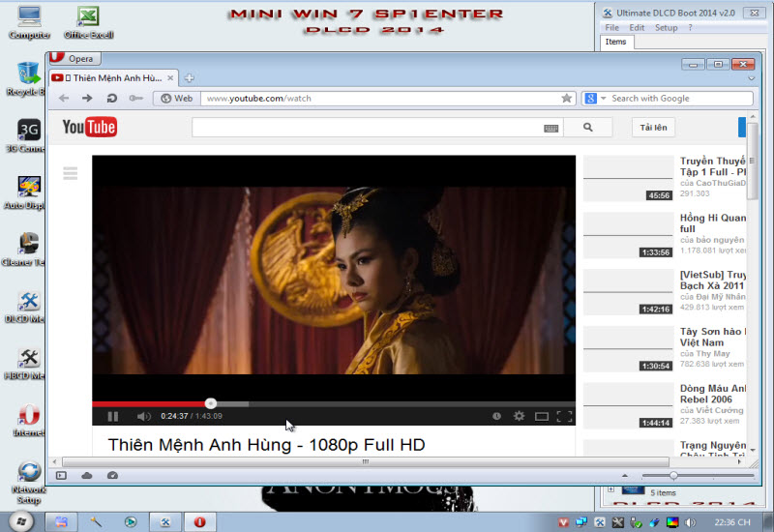Focus the YouTube search field
Screen dimensions: 774x532
pos(368,128)
